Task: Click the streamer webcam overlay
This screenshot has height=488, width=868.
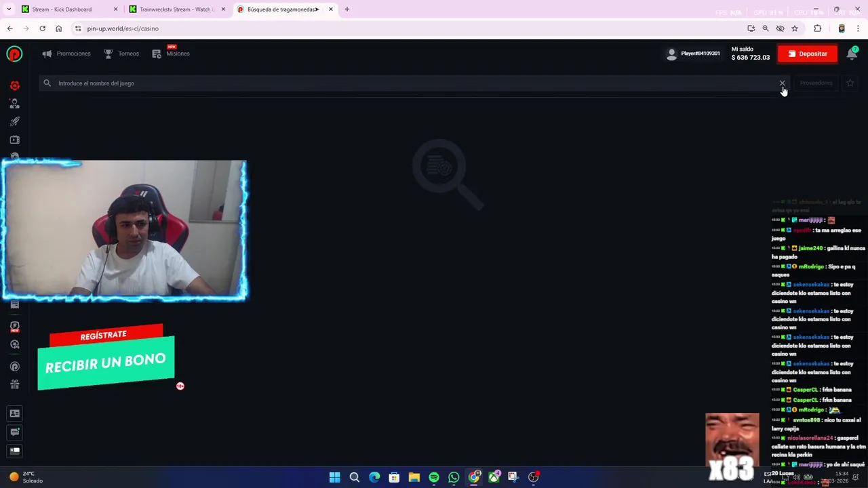Action: click(125, 230)
